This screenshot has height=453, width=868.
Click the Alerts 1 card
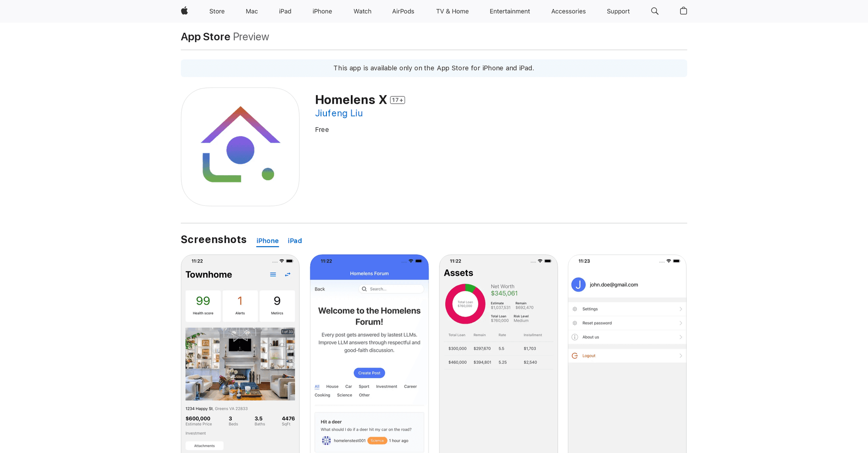pos(240,305)
